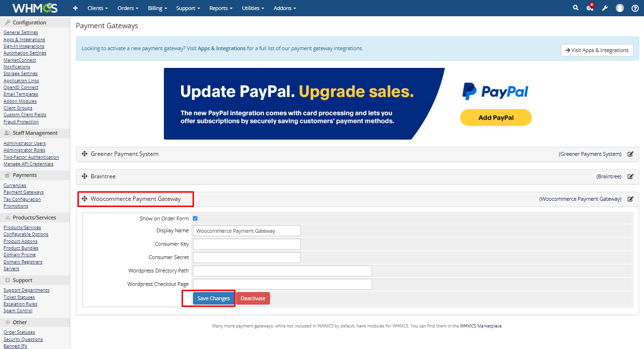644x349 pixels.
Task: Go to Automation Settings in sidebar
Action: [x=25, y=53]
